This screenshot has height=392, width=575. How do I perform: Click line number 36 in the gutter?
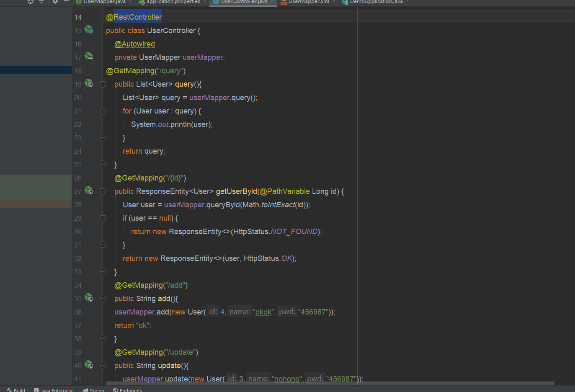(x=78, y=312)
